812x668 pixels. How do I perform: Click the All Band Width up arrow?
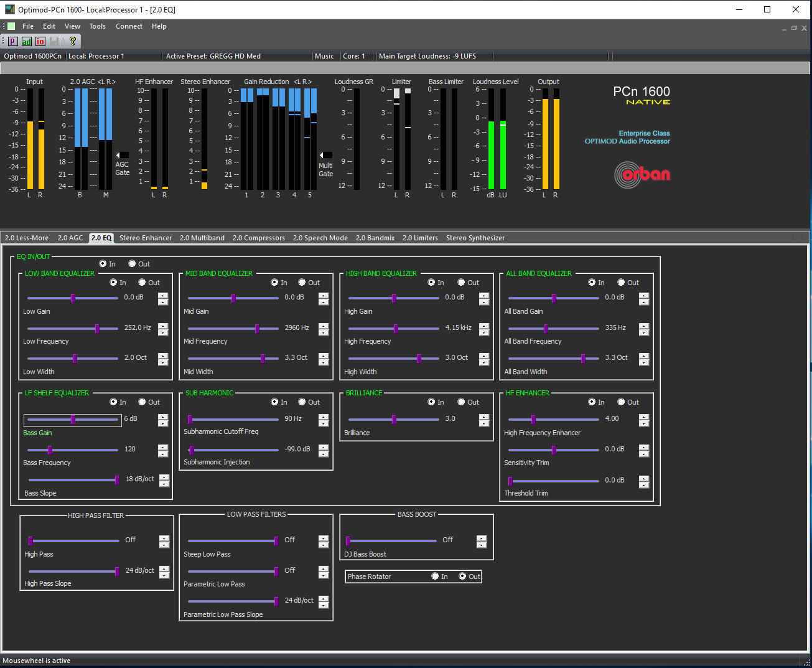click(x=644, y=355)
